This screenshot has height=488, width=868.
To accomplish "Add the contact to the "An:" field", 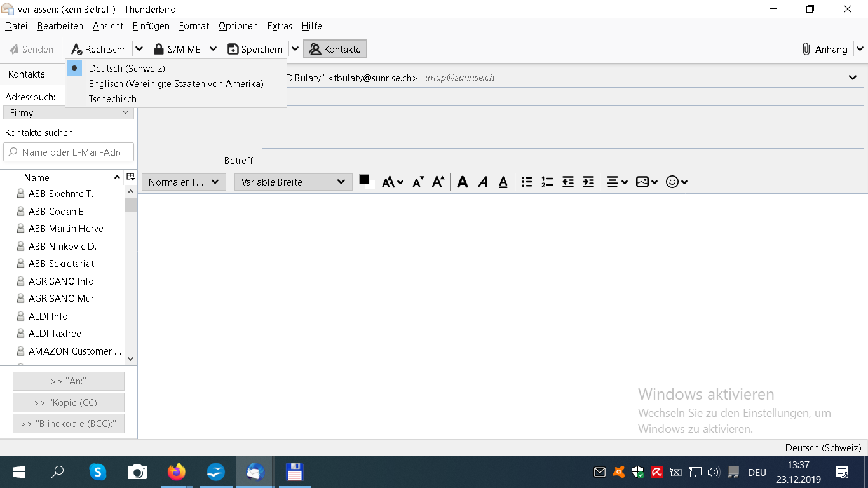I will point(69,381).
